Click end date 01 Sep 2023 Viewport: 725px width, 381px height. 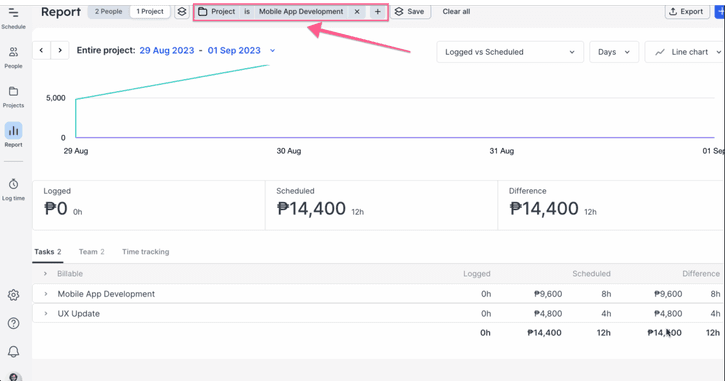click(x=234, y=50)
